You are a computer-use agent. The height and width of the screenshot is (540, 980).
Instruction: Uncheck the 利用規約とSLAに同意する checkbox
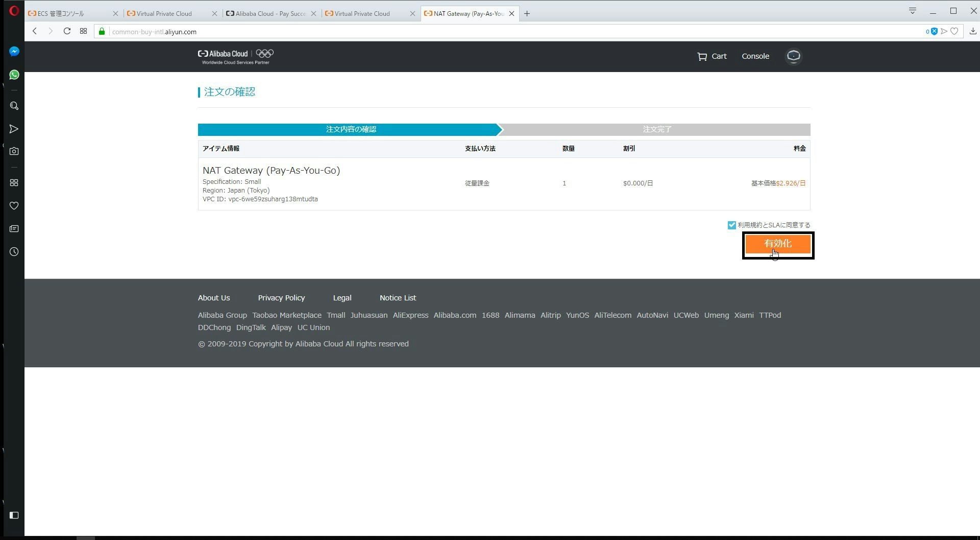coord(731,225)
